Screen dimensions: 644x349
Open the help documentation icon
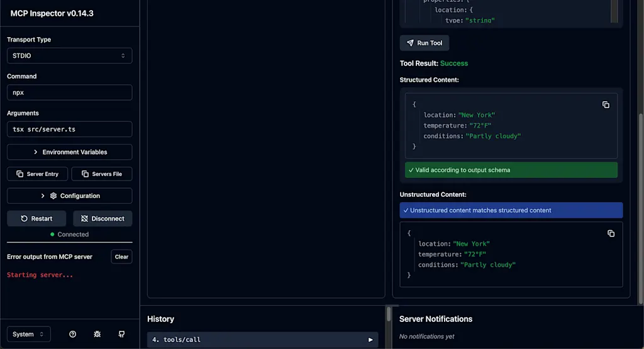72,334
